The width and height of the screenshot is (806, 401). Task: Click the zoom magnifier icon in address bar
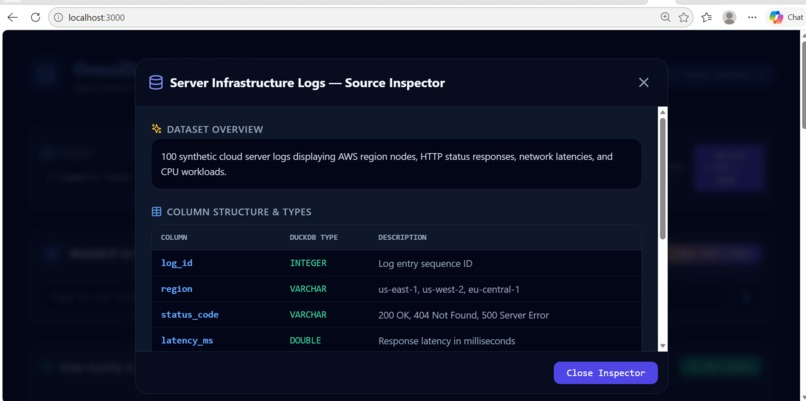click(x=665, y=17)
